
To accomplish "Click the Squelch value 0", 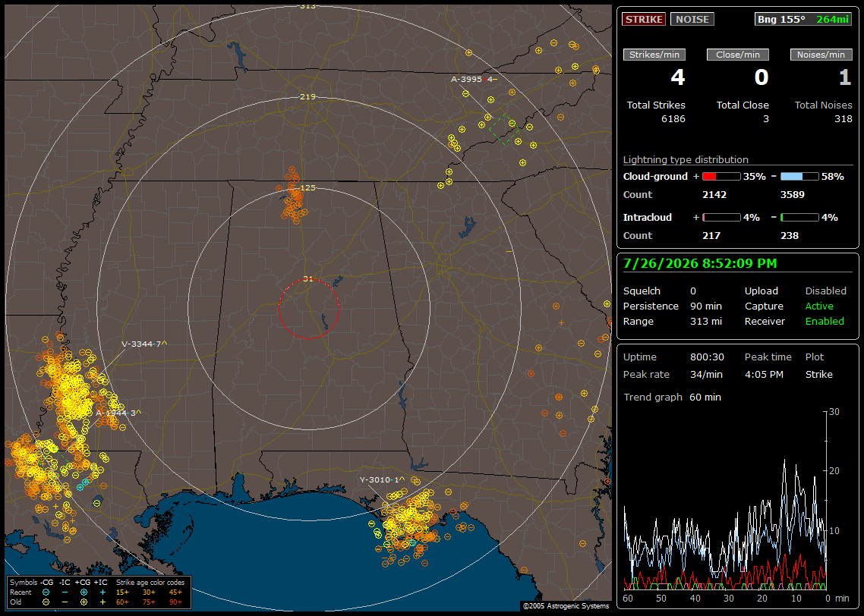I will (x=693, y=291).
